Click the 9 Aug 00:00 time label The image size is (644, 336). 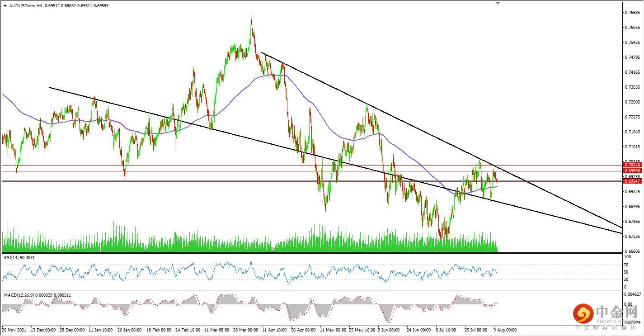tap(505, 330)
